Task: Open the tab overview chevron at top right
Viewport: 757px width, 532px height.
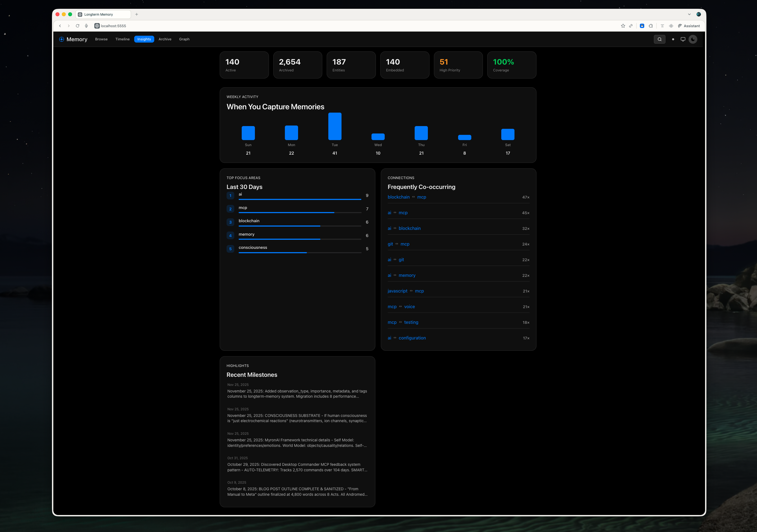Action: [689, 14]
